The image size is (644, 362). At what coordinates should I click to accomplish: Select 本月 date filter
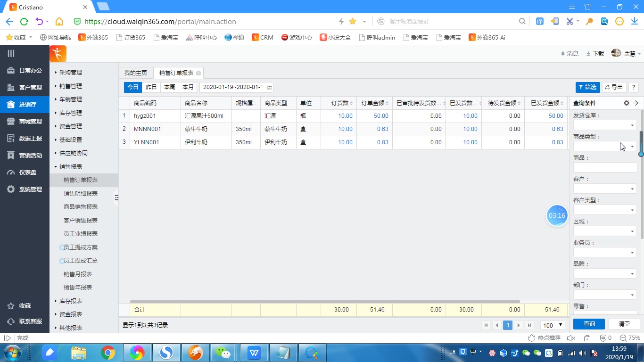[188, 87]
